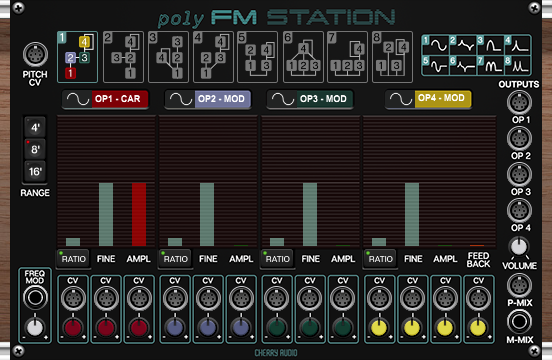Click the VOLUME knob

coord(519,246)
